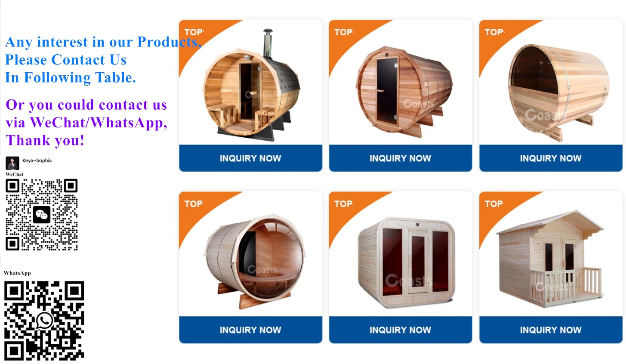Viewport: 626px width, 364px height.
Task: Click the 'Please Contact Us' text
Action: 66,59
